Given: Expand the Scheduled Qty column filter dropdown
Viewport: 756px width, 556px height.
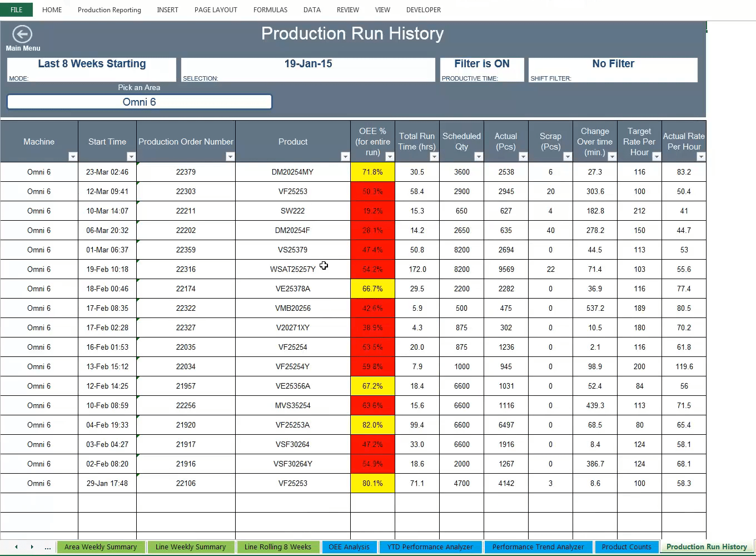Looking at the screenshot, I should click(479, 156).
